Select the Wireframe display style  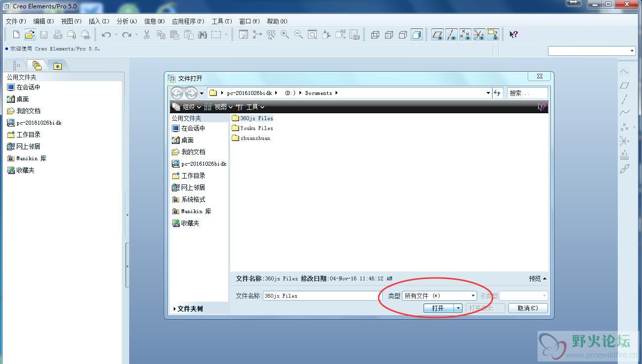point(375,35)
